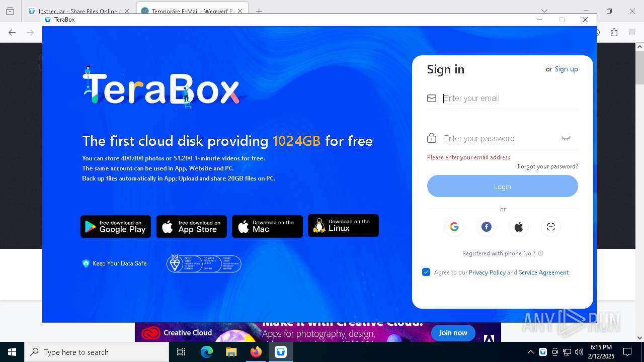The height and width of the screenshot is (362, 644).
Task: Click the Login button
Action: point(503,187)
